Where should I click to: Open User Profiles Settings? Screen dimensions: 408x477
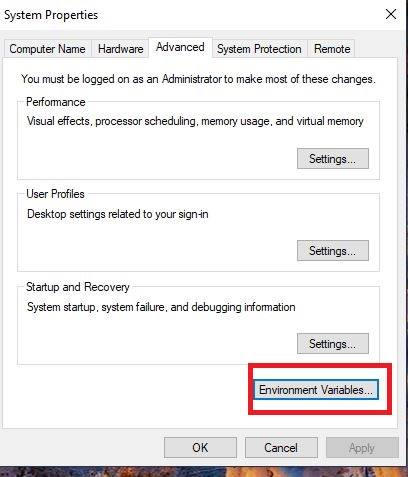[333, 251]
